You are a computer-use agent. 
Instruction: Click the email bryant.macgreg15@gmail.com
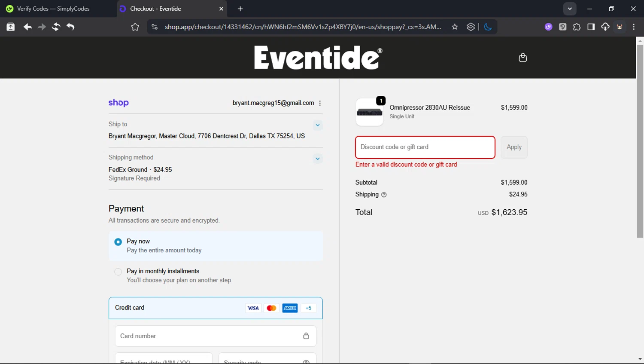273,103
